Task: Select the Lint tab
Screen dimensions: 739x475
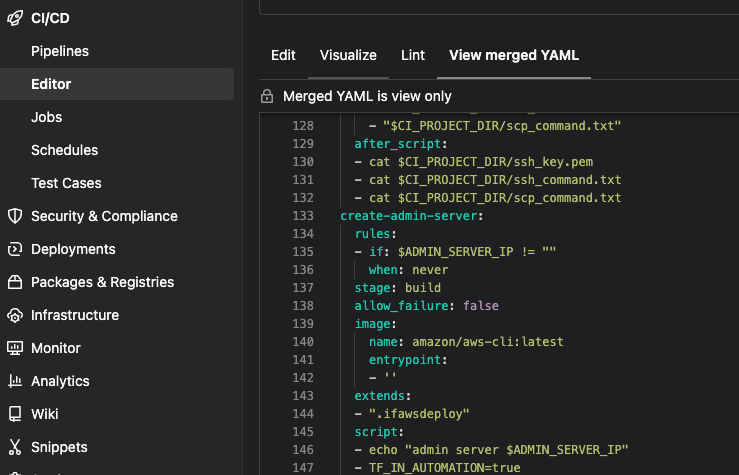Action: pos(413,55)
